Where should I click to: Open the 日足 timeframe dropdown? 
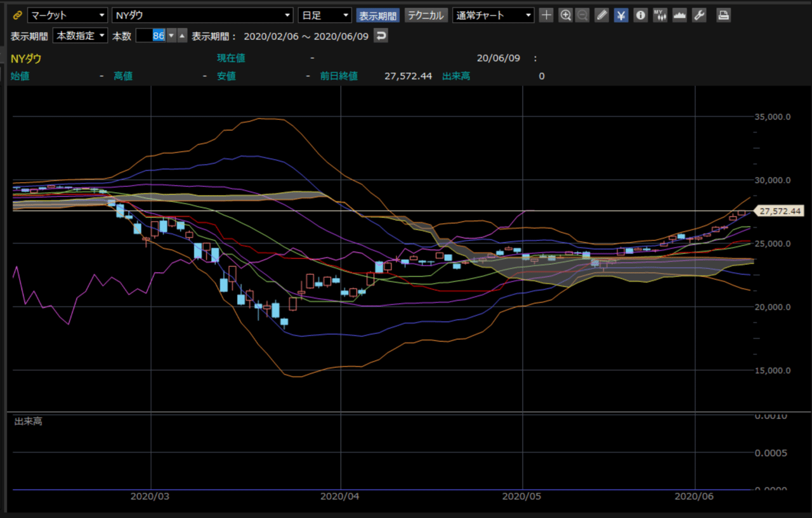point(325,15)
